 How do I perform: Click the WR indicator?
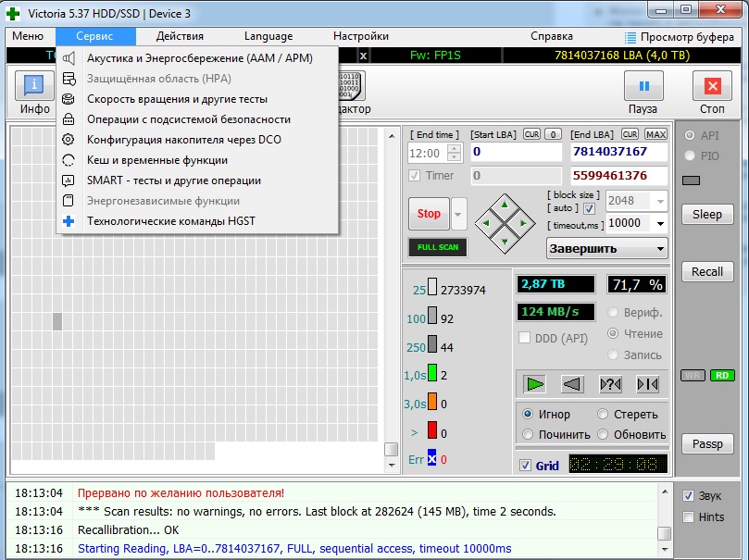click(x=693, y=375)
